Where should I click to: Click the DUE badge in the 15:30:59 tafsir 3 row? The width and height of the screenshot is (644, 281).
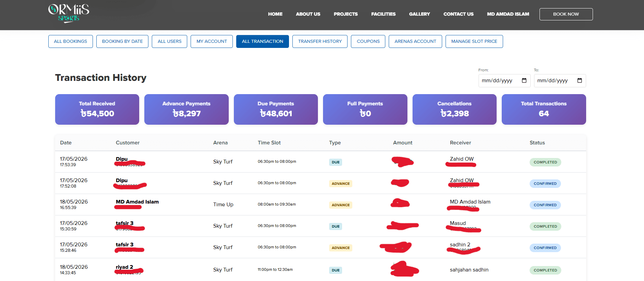(336, 226)
